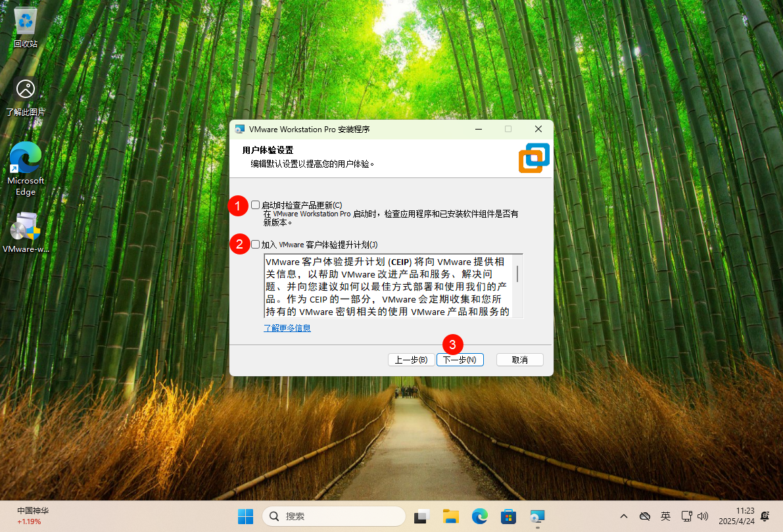Click the VMware installer taskbar icon
Viewport: 783px width, 532px height.
537,516
